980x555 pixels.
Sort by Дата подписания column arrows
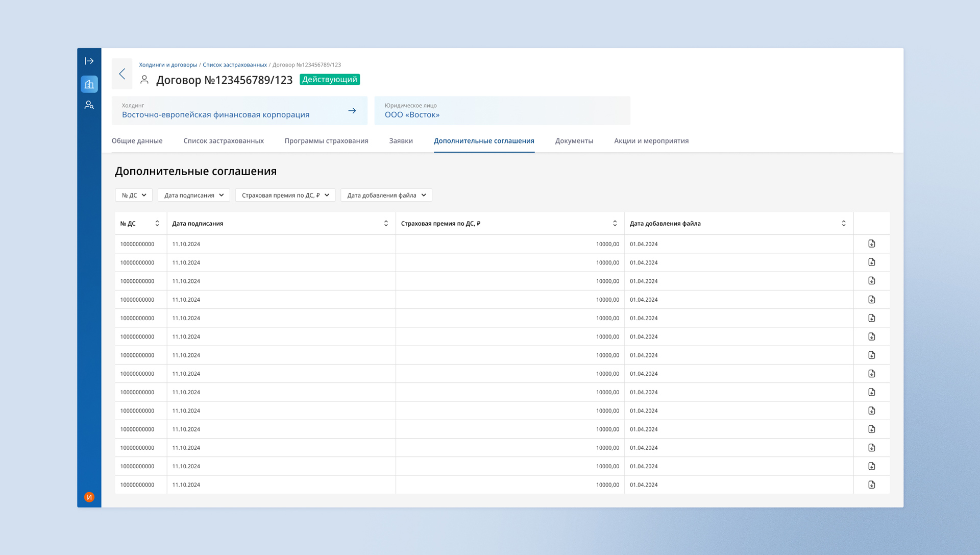[386, 223]
